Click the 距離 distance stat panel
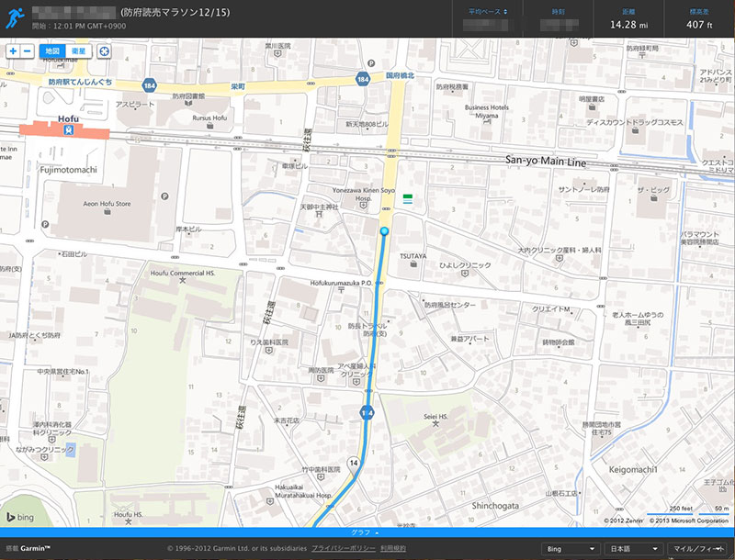 point(628,18)
